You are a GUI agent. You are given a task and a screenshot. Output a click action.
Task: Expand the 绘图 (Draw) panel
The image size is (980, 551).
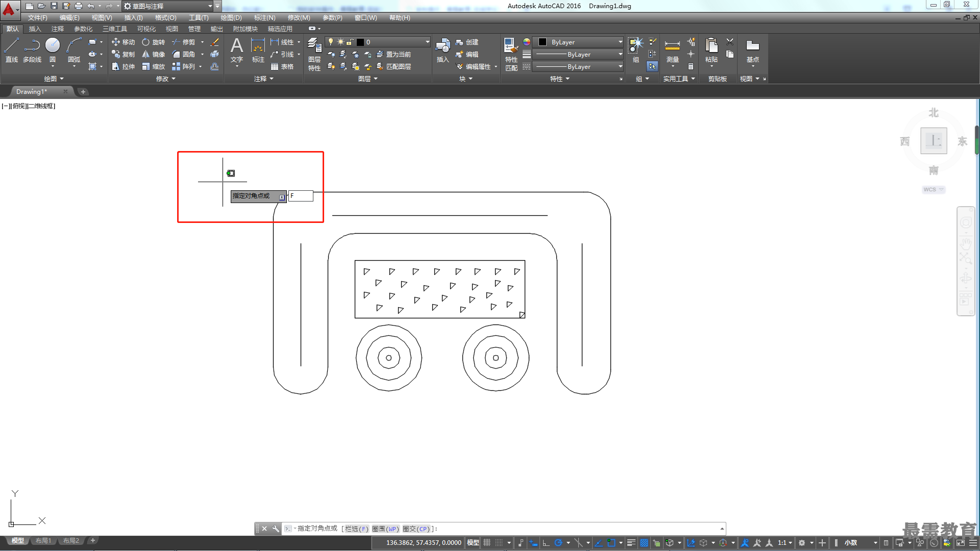pyautogui.click(x=54, y=79)
